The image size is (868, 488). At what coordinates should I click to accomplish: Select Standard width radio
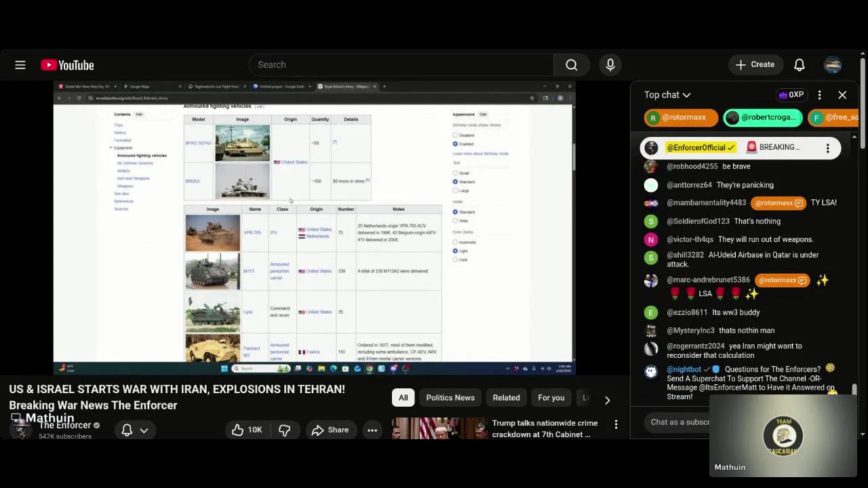point(455,212)
